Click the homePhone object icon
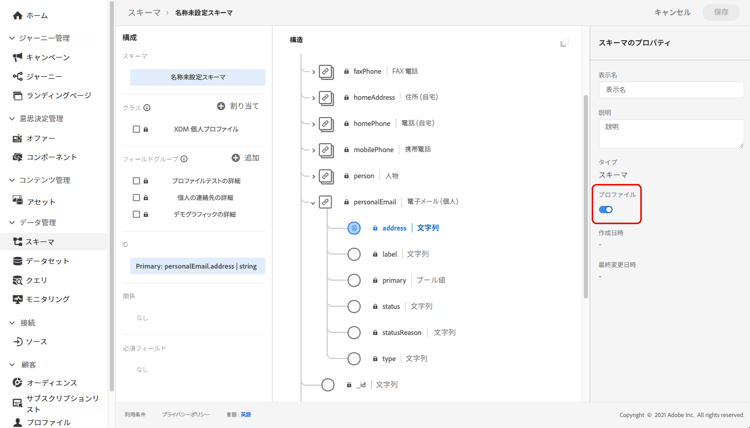Screen dimensions: 750x428 [x=326, y=124]
